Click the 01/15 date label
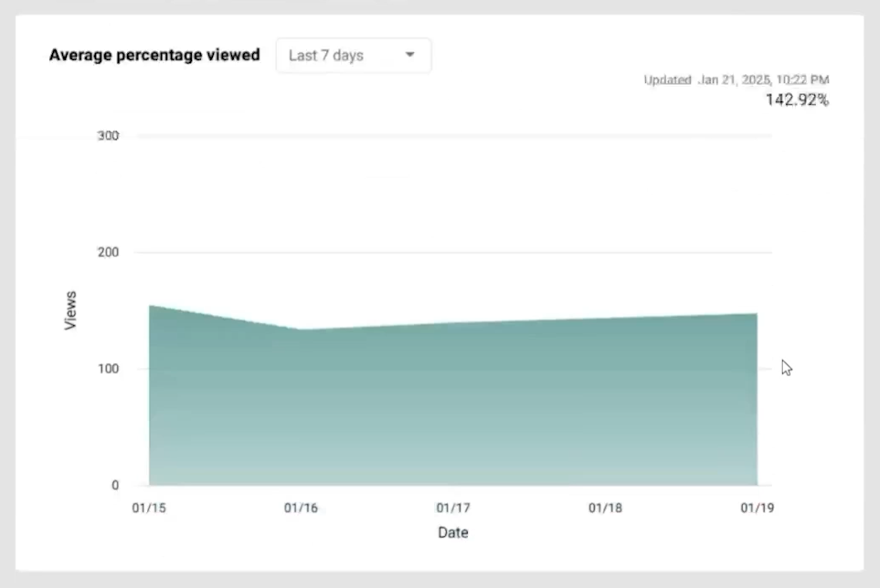 [x=149, y=508]
